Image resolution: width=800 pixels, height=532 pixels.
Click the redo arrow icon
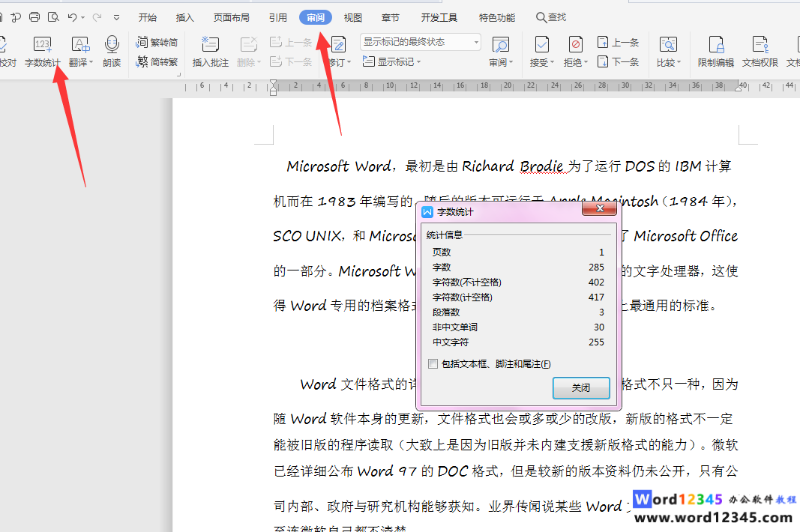97,17
